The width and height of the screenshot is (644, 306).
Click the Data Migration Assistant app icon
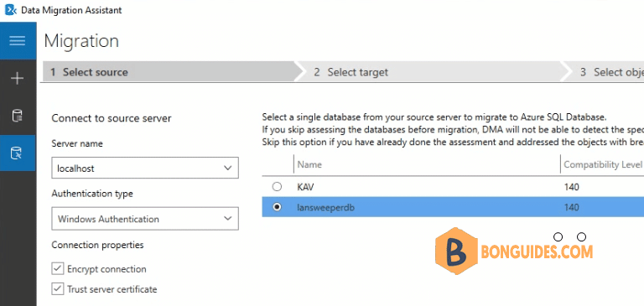[x=11, y=10]
